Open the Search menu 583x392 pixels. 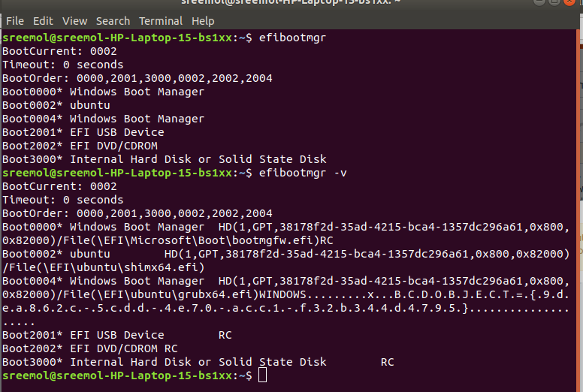click(x=113, y=21)
